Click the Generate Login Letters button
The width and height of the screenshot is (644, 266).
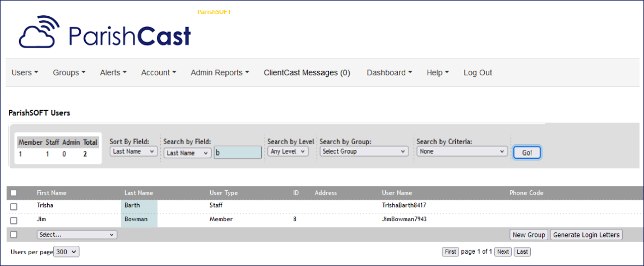586,235
